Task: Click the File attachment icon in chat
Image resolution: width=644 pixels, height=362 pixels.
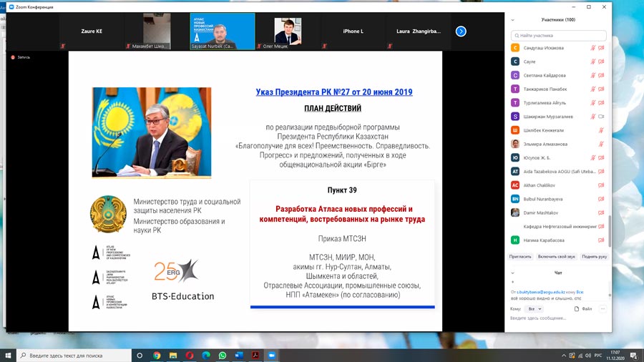Action: tap(582, 309)
